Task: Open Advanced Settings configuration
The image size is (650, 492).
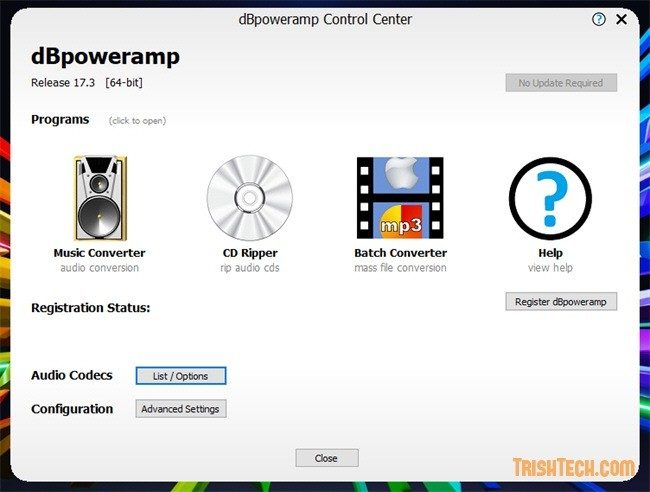Action: [181, 409]
